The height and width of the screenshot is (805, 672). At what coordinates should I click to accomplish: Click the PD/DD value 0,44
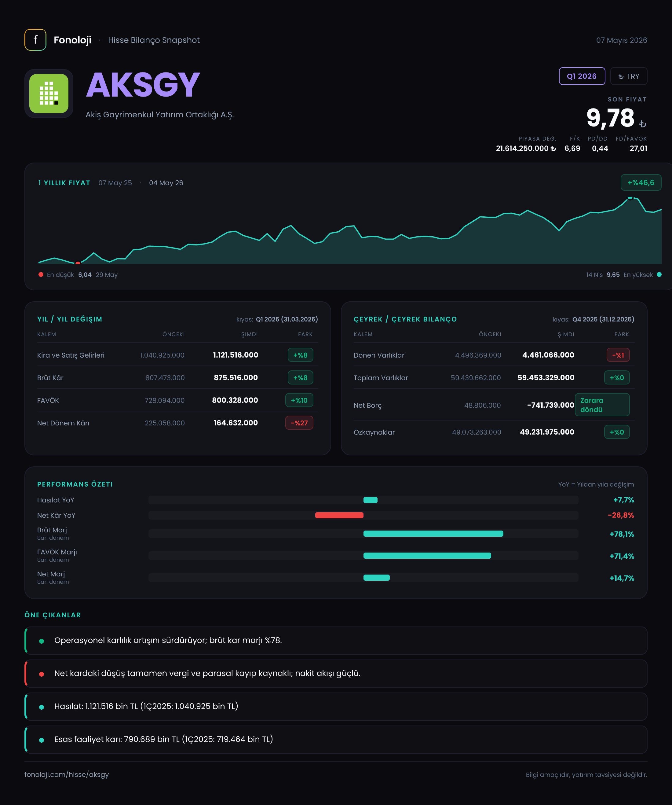[600, 148]
